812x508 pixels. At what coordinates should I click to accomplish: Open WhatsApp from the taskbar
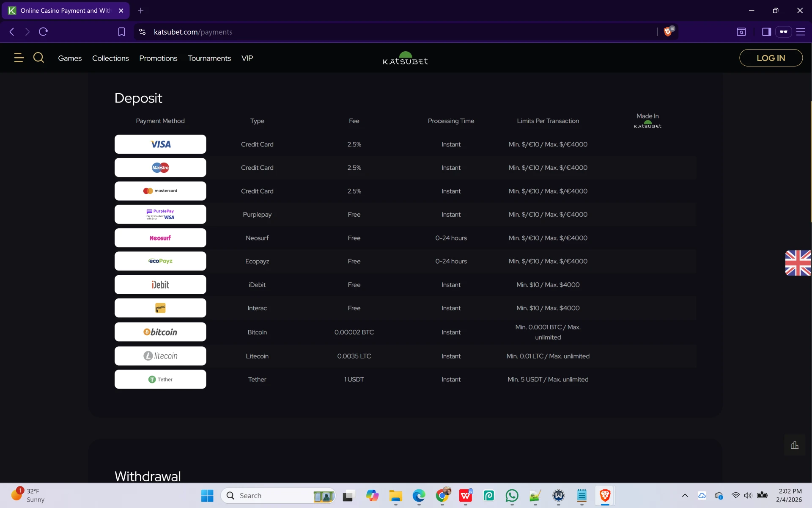(512, 495)
